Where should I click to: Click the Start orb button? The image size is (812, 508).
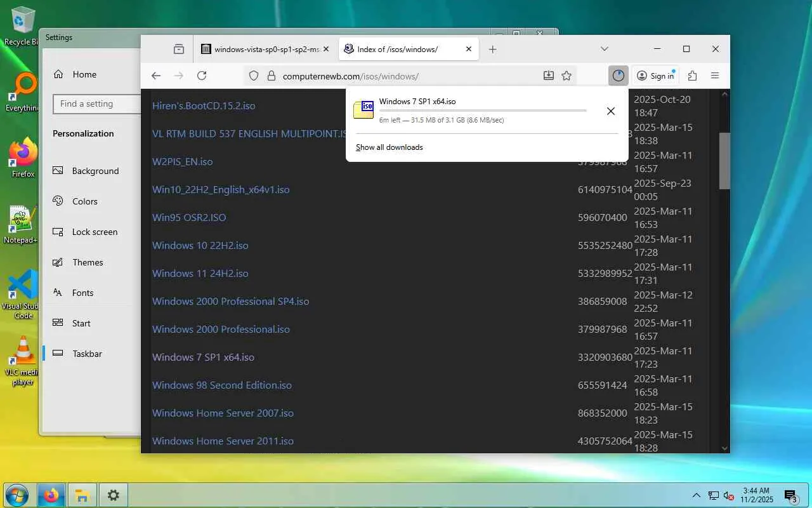(x=16, y=495)
